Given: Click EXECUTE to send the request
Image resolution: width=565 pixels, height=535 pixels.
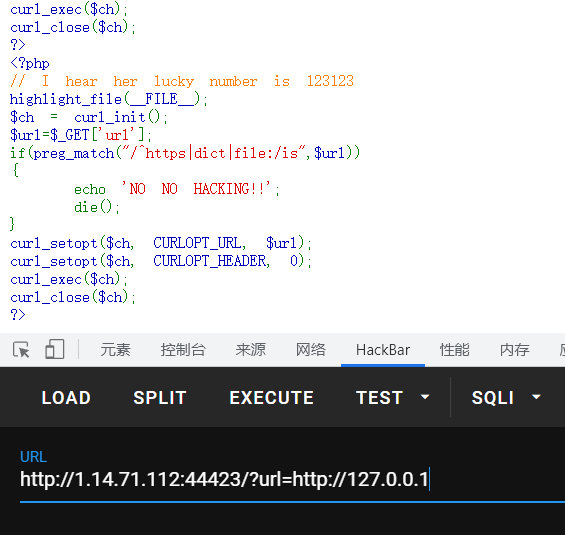Looking at the screenshot, I should point(271,398).
